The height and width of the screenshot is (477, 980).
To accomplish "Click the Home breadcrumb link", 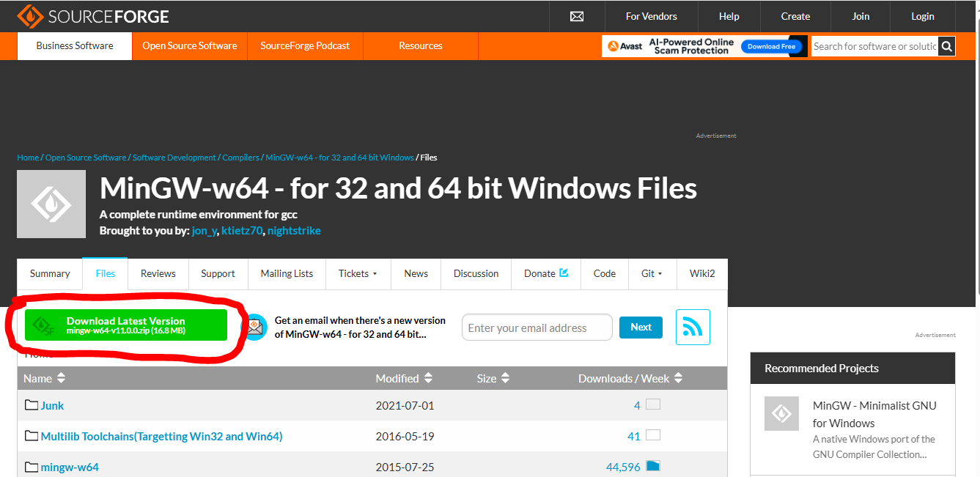I will tap(28, 158).
